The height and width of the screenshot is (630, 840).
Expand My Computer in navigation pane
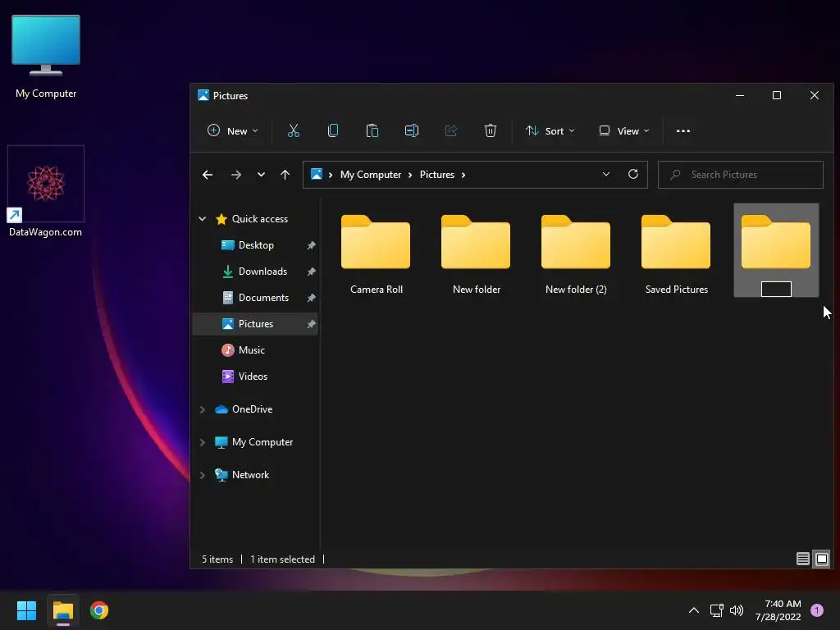point(203,442)
